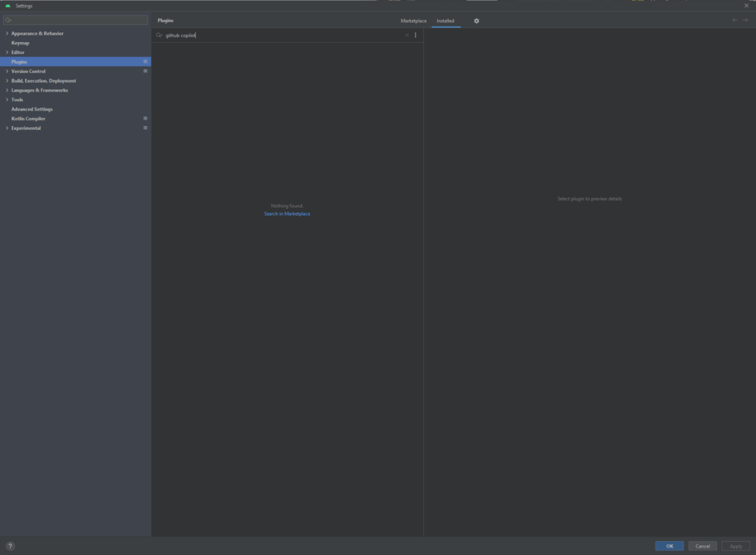Clear the plugin search text
The width and height of the screenshot is (756, 555).
pos(407,35)
